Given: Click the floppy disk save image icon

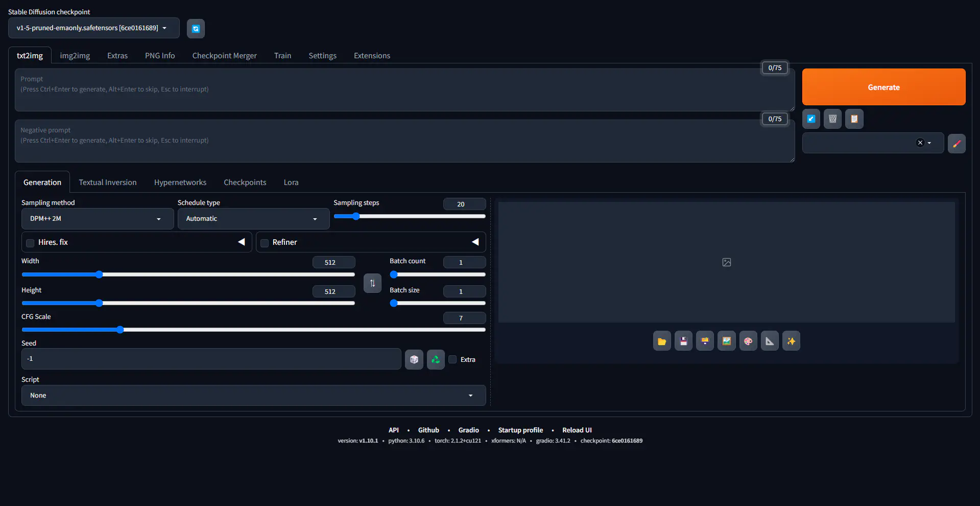Looking at the screenshot, I should click(x=683, y=341).
